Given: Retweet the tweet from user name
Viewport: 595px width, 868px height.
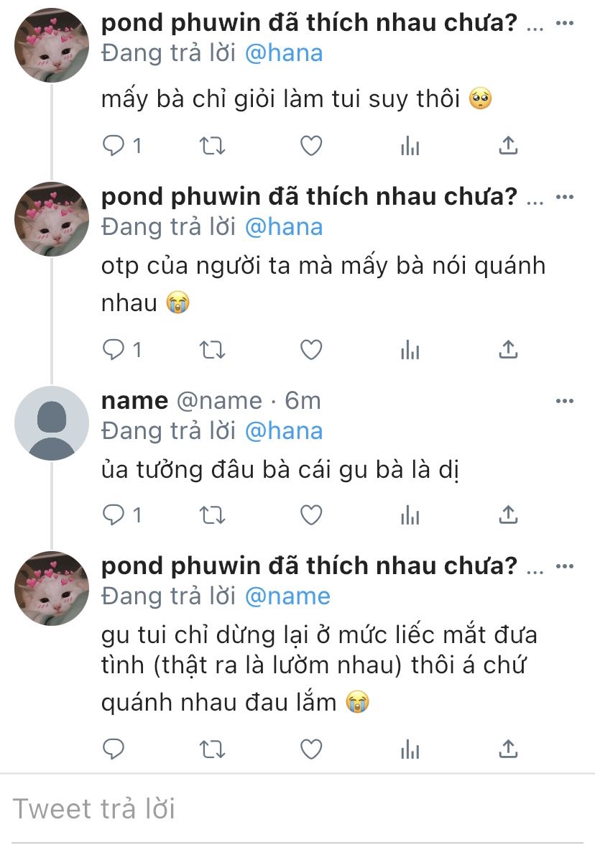Looking at the screenshot, I should pos(212,515).
